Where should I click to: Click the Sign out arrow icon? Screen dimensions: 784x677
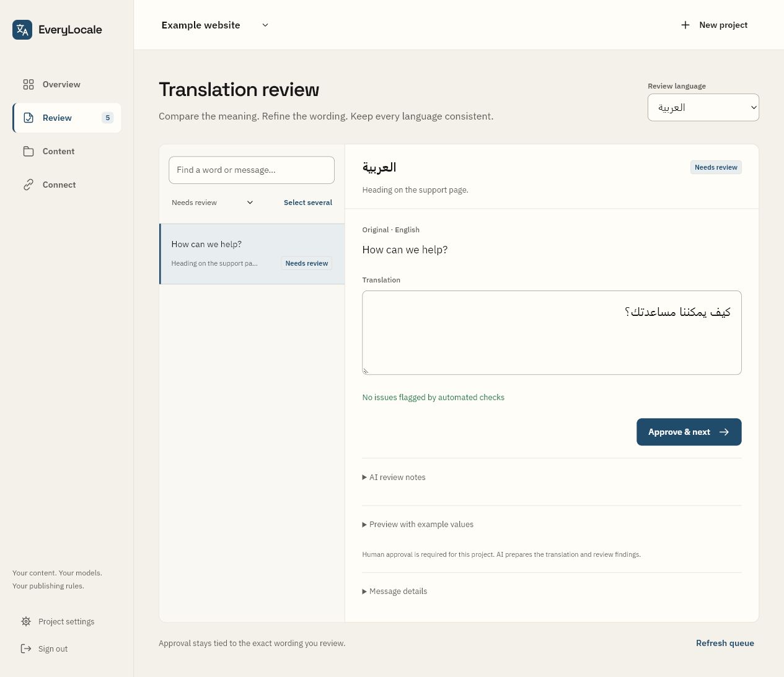pyautogui.click(x=26, y=649)
